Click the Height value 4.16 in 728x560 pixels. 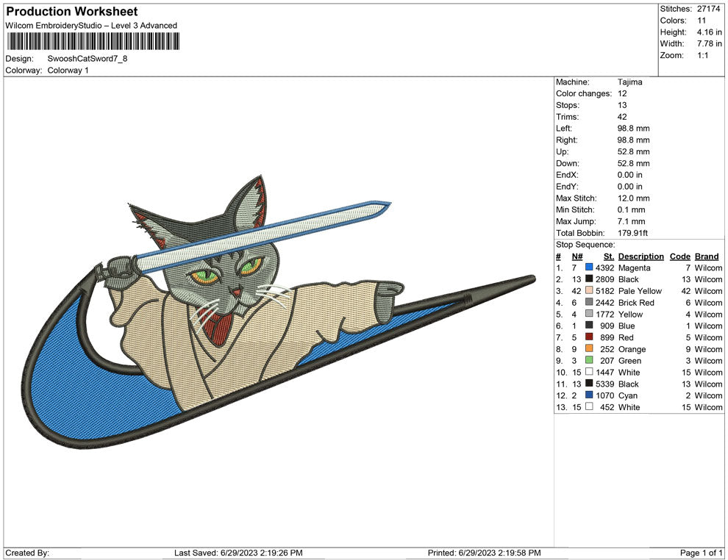tap(709, 32)
